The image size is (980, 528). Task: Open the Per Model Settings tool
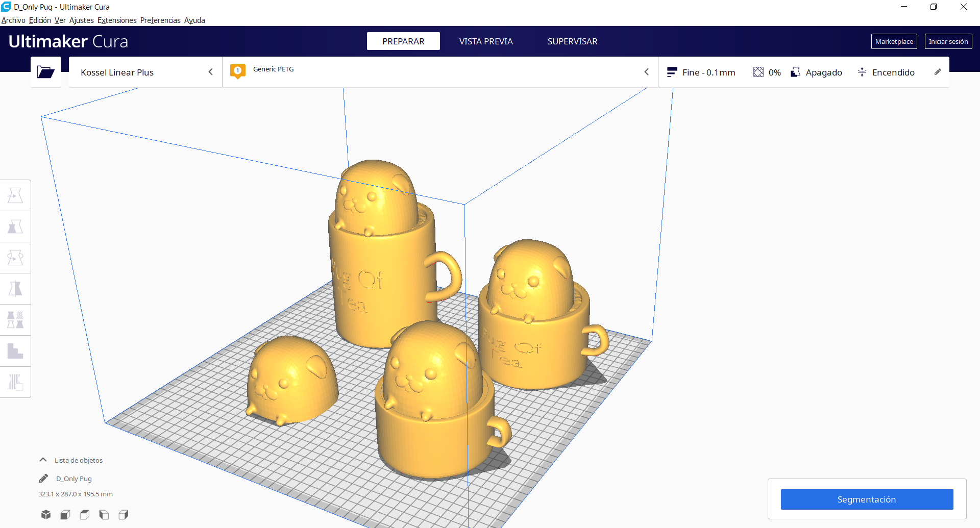pyautogui.click(x=15, y=320)
